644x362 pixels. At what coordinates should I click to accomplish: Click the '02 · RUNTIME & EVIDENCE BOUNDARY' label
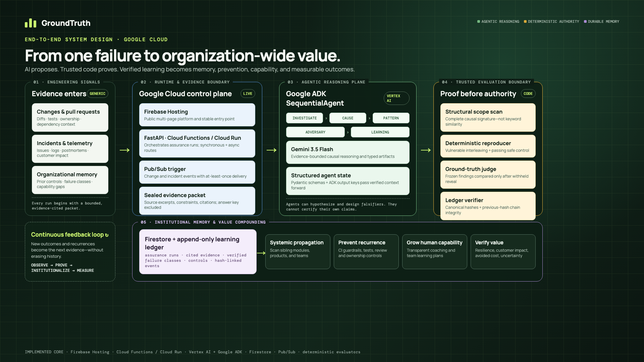(x=185, y=82)
